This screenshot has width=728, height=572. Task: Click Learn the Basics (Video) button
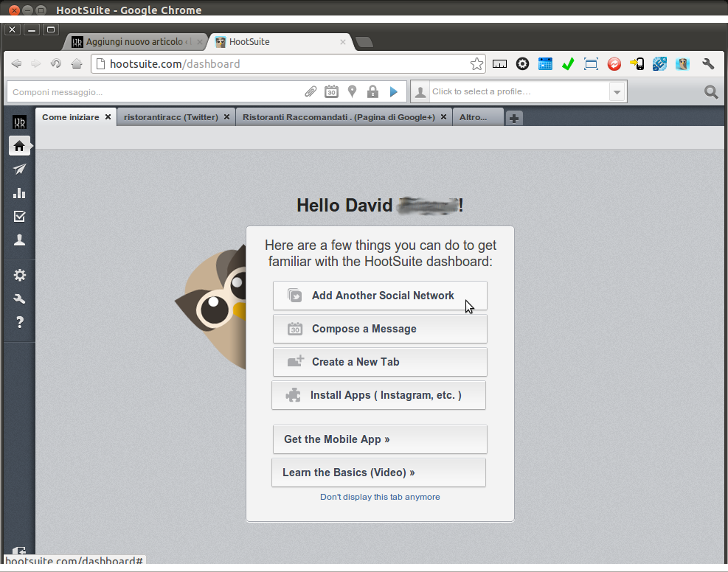point(379,472)
